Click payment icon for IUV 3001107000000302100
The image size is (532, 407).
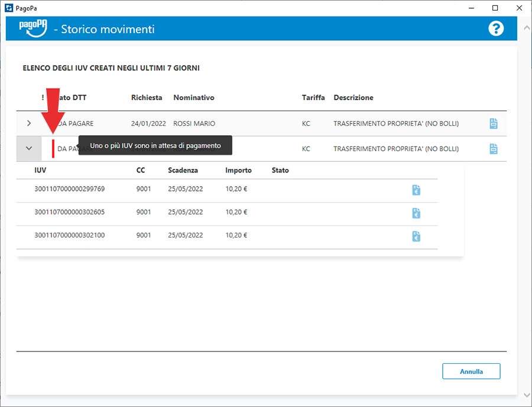416,236
